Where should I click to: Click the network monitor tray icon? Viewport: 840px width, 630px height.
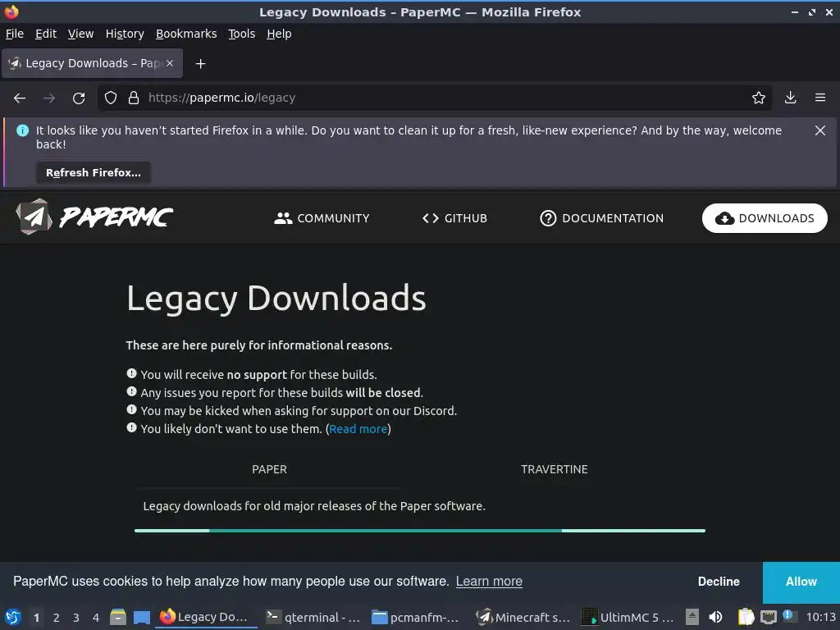[768, 617]
